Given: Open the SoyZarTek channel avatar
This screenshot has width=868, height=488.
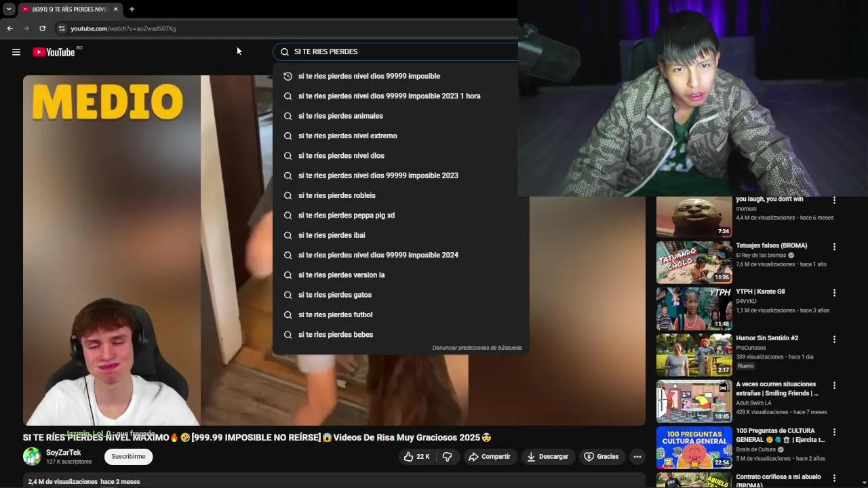Looking at the screenshot, I should pos(32,456).
